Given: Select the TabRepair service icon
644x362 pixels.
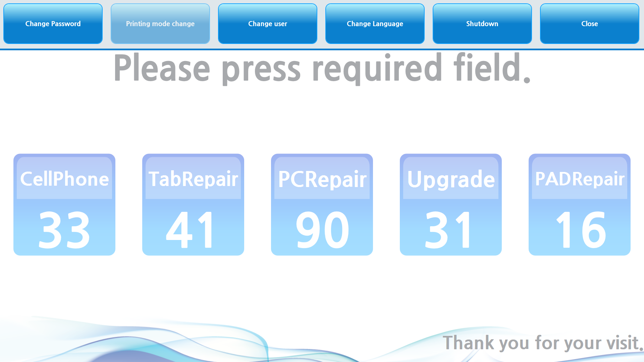Looking at the screenshot, I should coord(193,205).
